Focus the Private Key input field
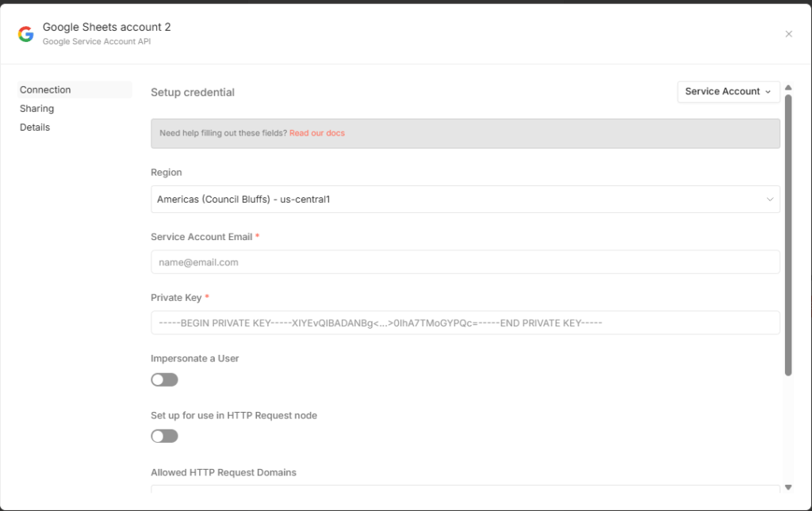 tap(465, 323)
